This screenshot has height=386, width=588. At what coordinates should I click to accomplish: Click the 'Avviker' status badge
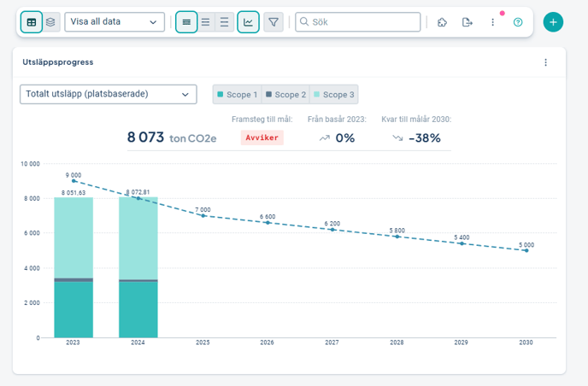(x=262, y=137)
